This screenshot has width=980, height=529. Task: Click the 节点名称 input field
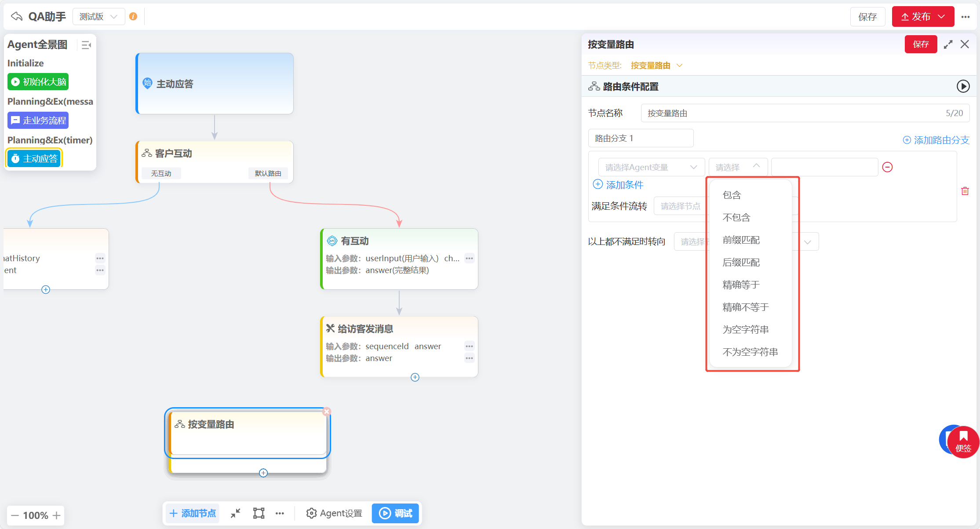tap(791, 113)
